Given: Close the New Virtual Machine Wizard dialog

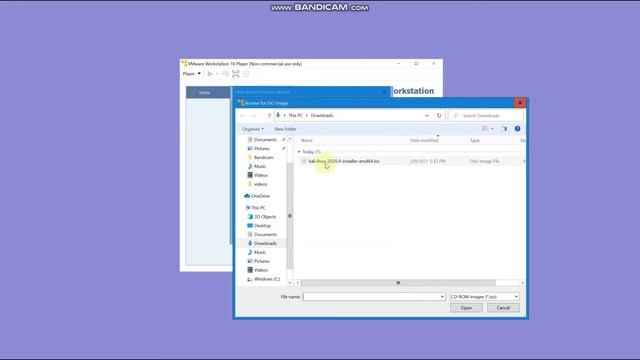Looking at the screenshot, I should [x=384, y=92].
